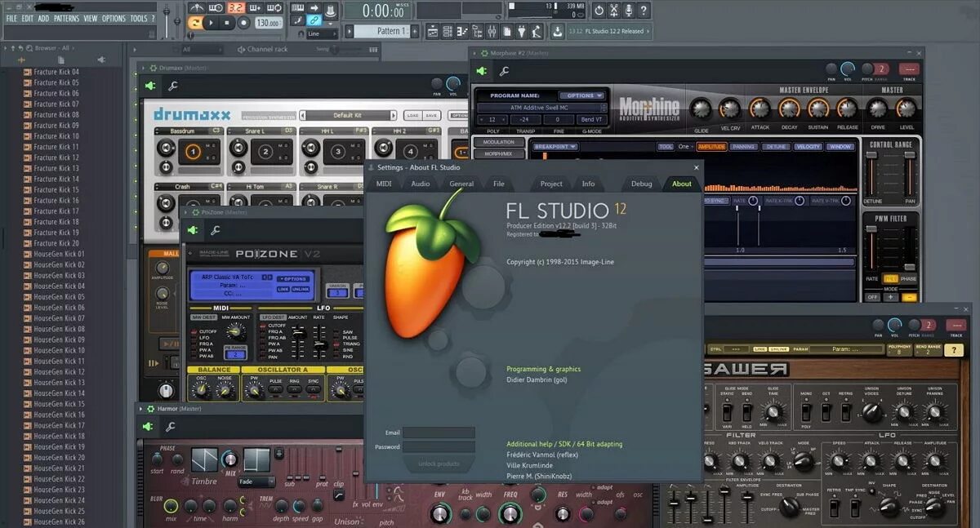Screen dimensions: 980x528
Task: Toggle the blue link/snap chain icon
Action: (314, 20)
